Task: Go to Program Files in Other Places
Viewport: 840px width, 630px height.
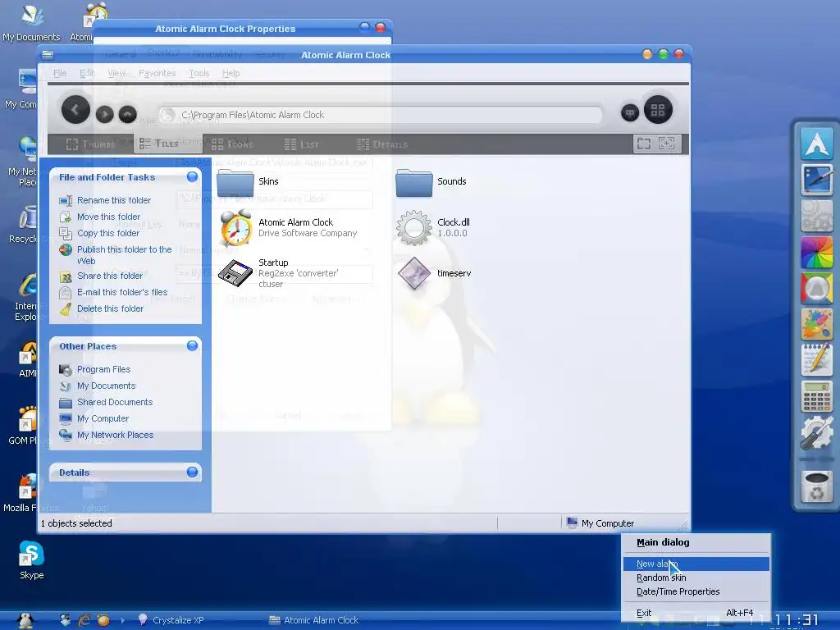Action: pyautogui.click(x=103, y=369)
